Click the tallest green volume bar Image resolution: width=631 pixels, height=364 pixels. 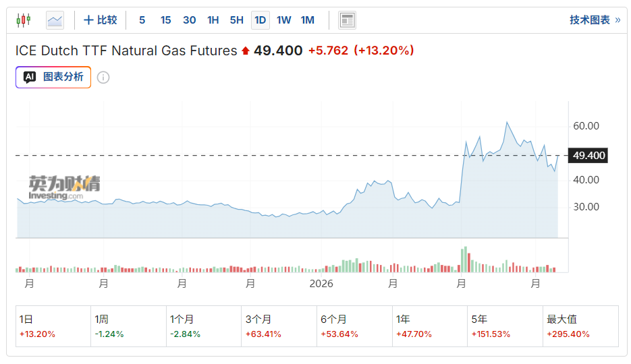point(465,260)
